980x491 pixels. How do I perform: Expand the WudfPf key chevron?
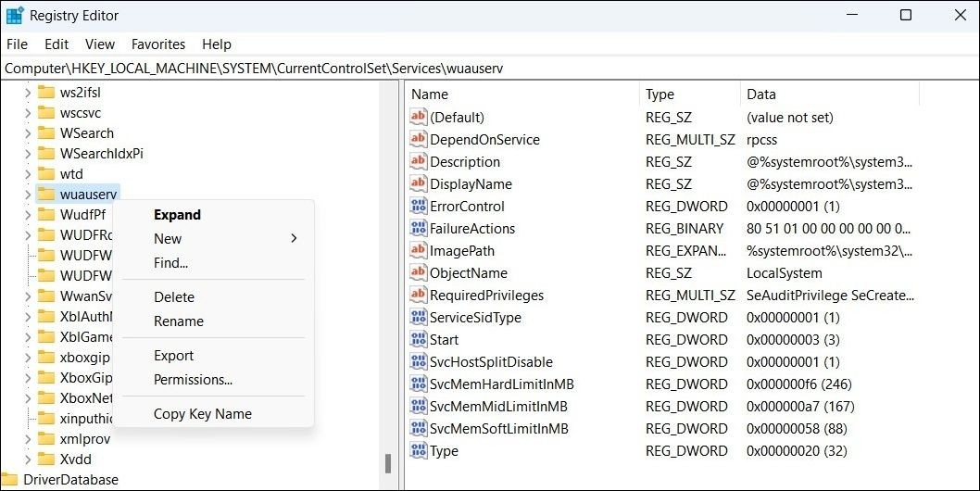(28, 215)
